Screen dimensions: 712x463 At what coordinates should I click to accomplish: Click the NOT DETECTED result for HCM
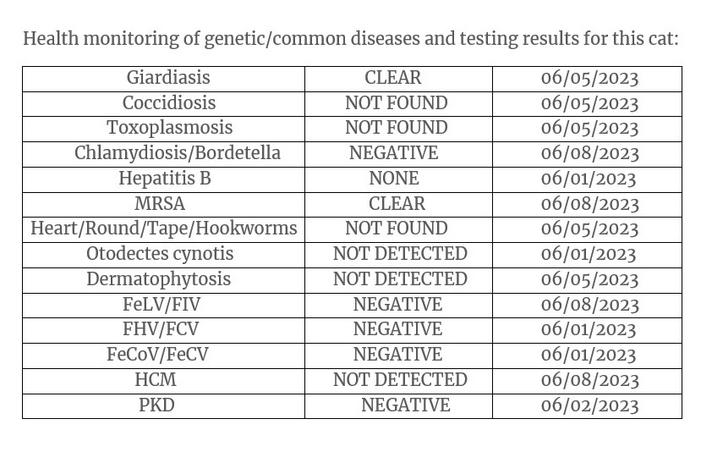click(x=400, y=380)
